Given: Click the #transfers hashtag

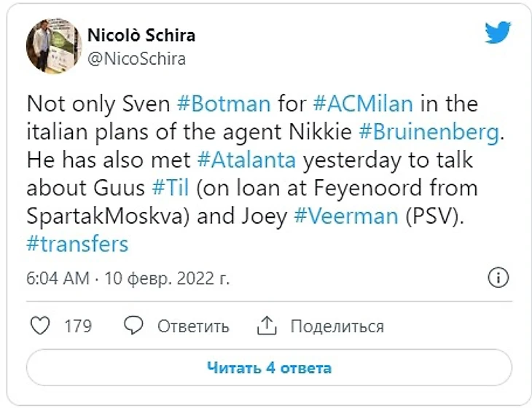Looking at the screenshot, I should [x=77, y=243].
